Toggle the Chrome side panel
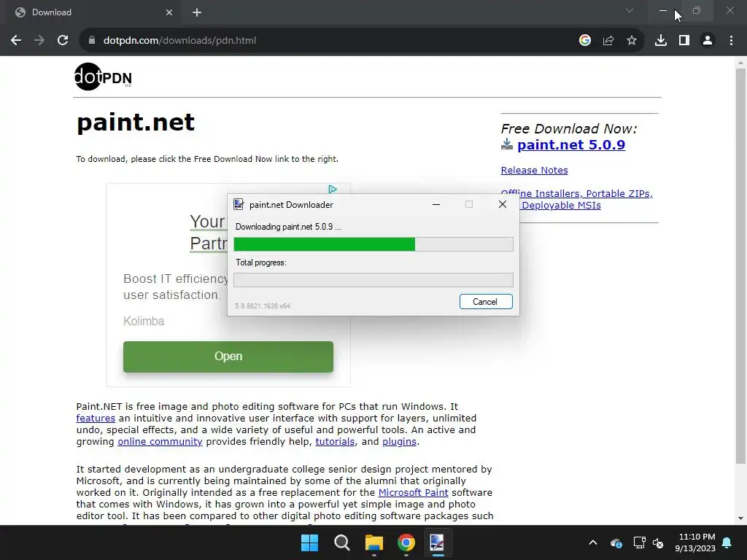The height and width of the screenshot is (560, 747). click(684, 41)
